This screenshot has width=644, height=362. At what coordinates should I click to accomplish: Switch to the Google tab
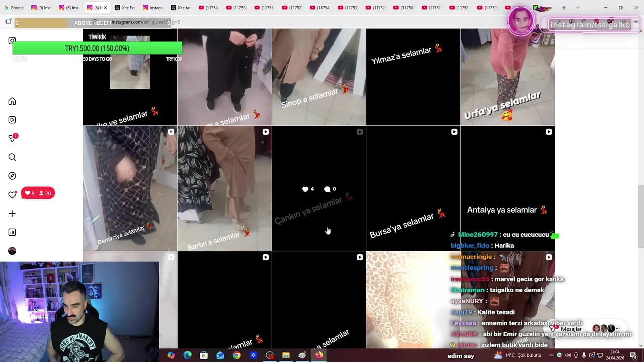point(14,8)
